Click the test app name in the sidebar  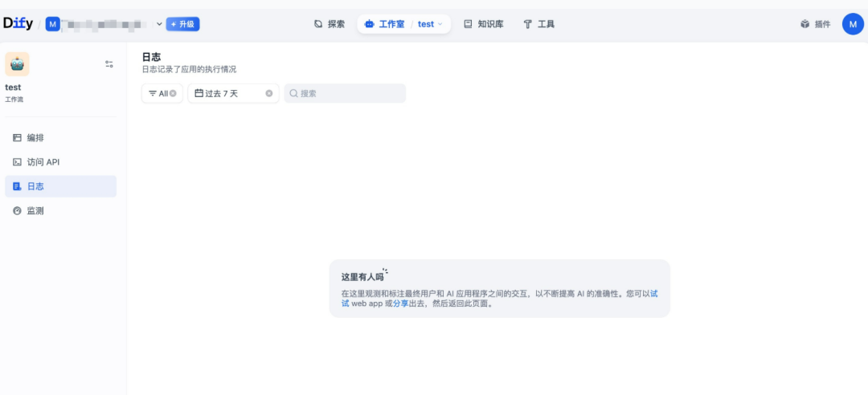14,88
